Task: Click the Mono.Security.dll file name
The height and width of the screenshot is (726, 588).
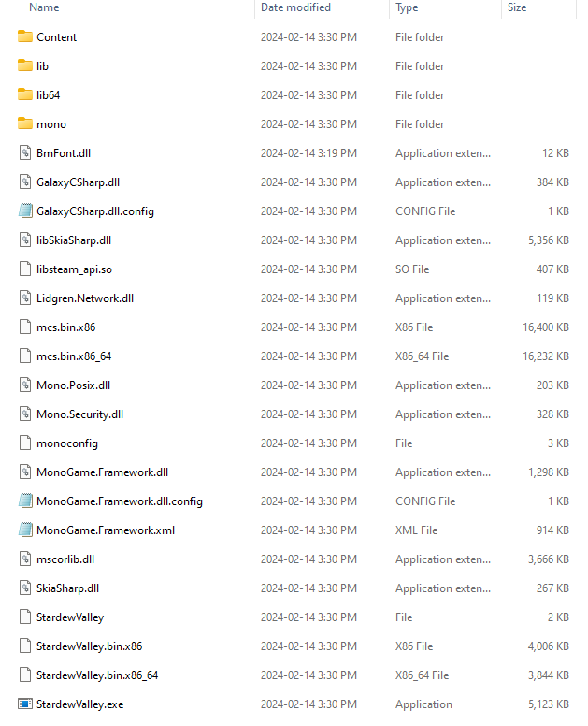Action: click(x=80, y=414)
